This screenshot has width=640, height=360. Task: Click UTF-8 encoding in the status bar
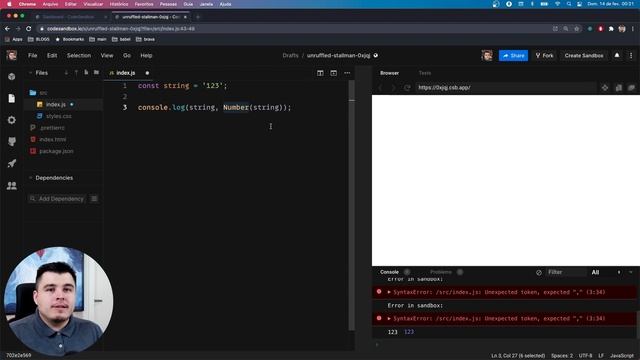tap(585, 356)
